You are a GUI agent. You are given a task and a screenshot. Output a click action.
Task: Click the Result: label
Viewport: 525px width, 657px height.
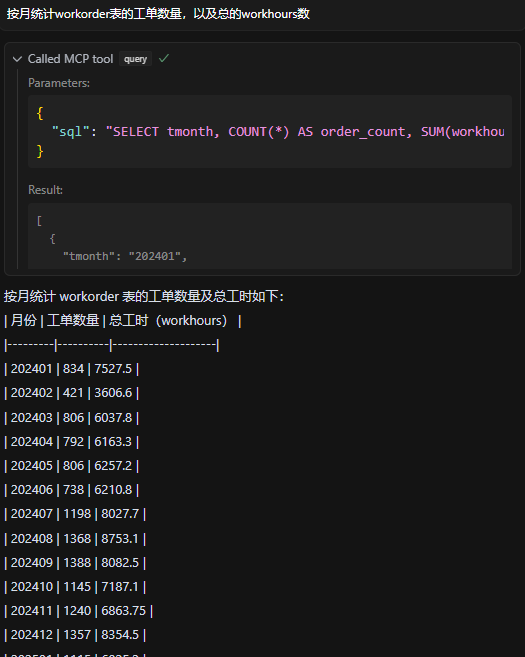click(x=45, y=190)
